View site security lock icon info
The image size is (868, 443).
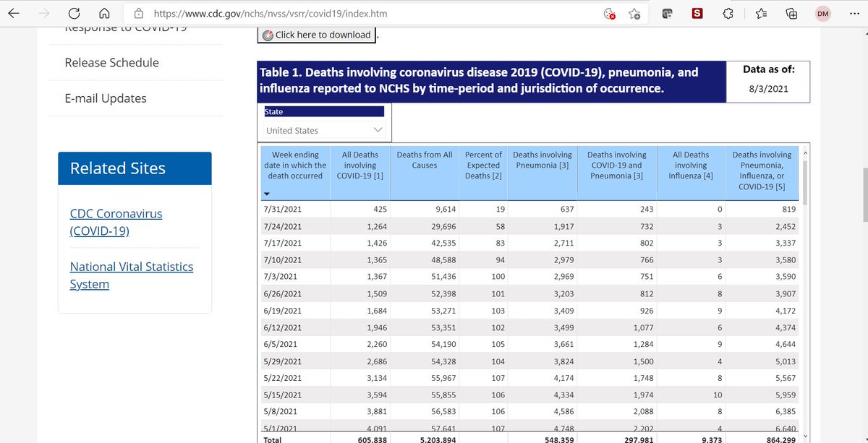(139, 13)
